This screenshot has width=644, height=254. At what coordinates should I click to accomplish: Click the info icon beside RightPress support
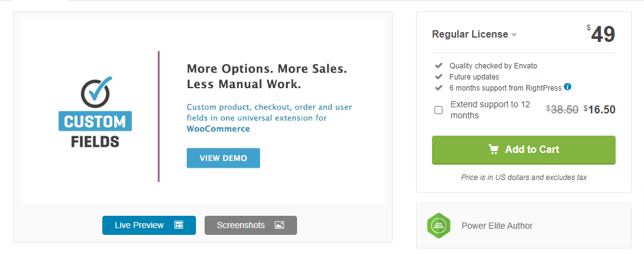pos(568,87)
